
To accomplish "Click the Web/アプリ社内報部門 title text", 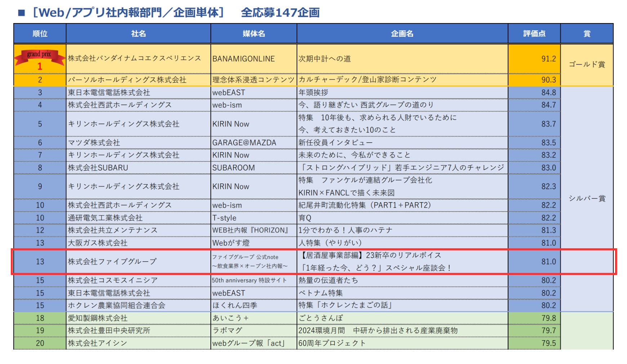I will point(128,13).
